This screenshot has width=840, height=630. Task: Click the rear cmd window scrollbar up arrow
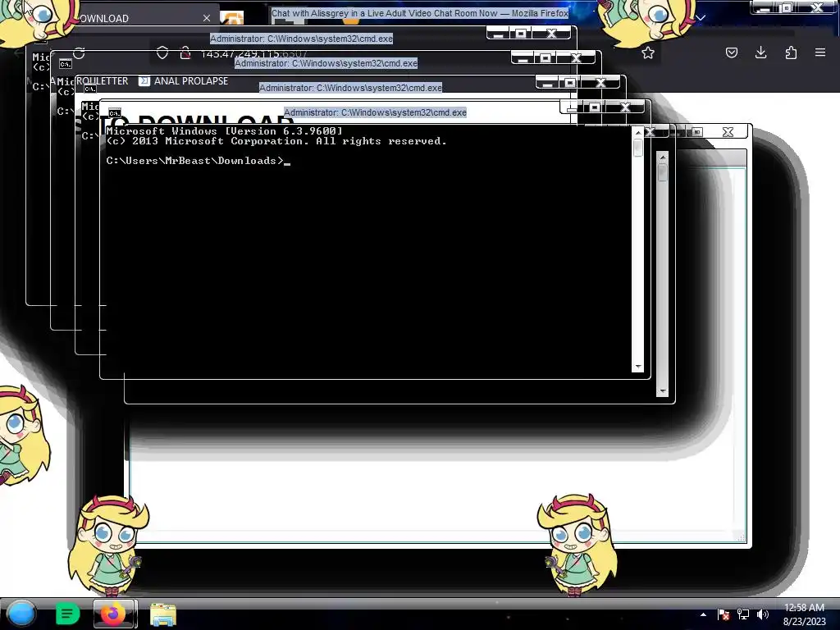pos(663,157)
